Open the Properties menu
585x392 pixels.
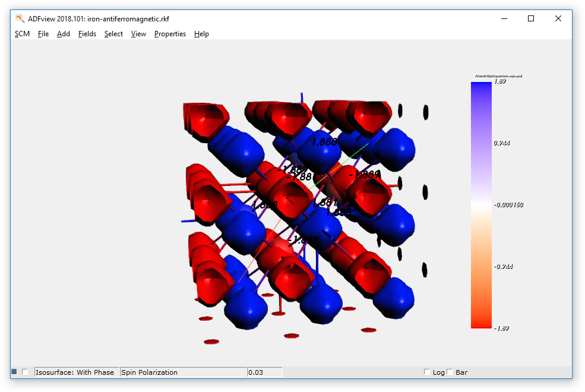point(170,34)
